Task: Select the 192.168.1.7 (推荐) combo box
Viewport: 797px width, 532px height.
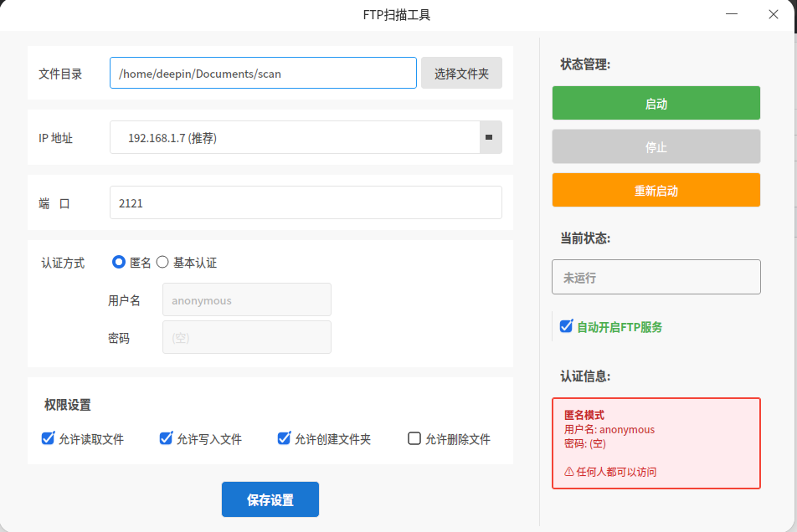Action: [306, 137]
